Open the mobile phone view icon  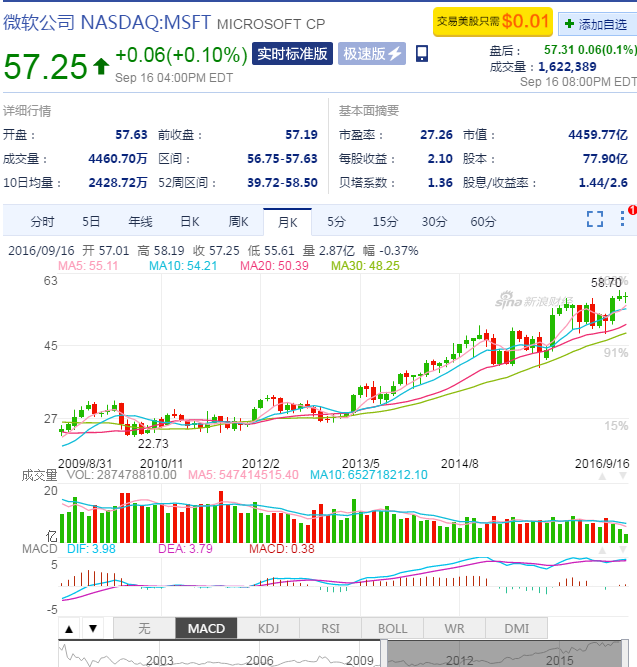(422, 54)
